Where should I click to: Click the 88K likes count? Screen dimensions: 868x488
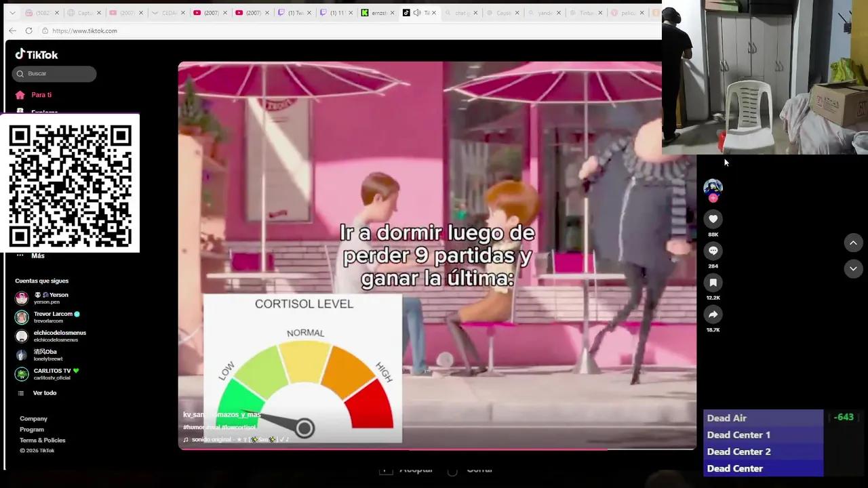(713, 235)
